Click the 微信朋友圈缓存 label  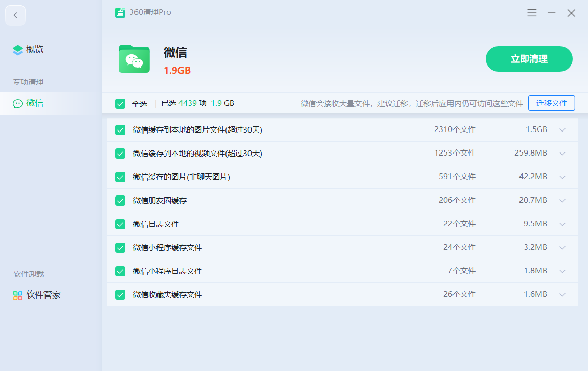(x=160, y=200)
